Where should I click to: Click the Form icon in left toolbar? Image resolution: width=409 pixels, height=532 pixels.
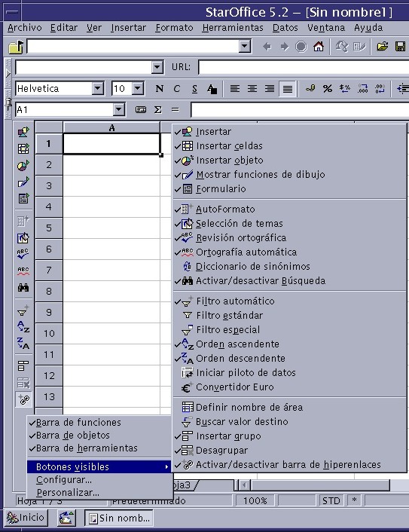[x=23, y=198]
